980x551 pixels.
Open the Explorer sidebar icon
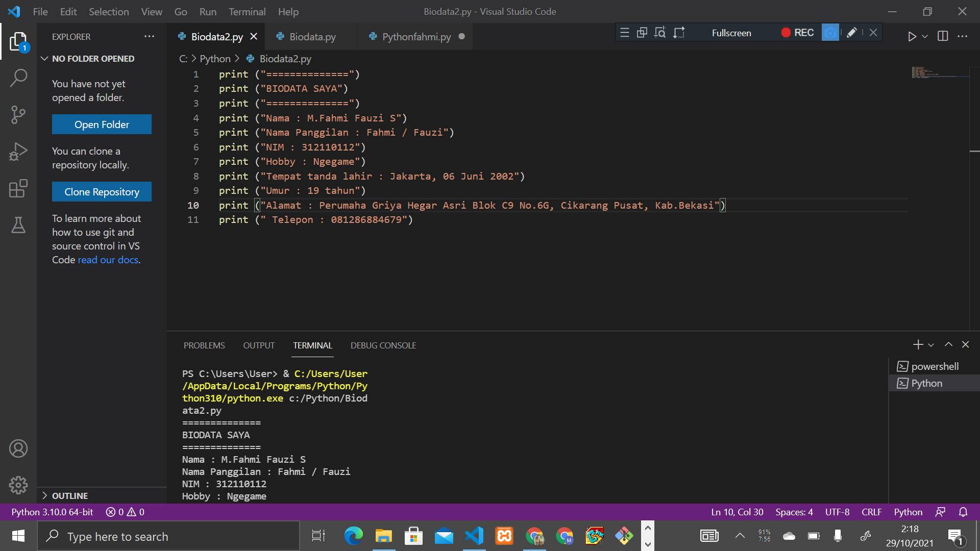coord(19,41)
